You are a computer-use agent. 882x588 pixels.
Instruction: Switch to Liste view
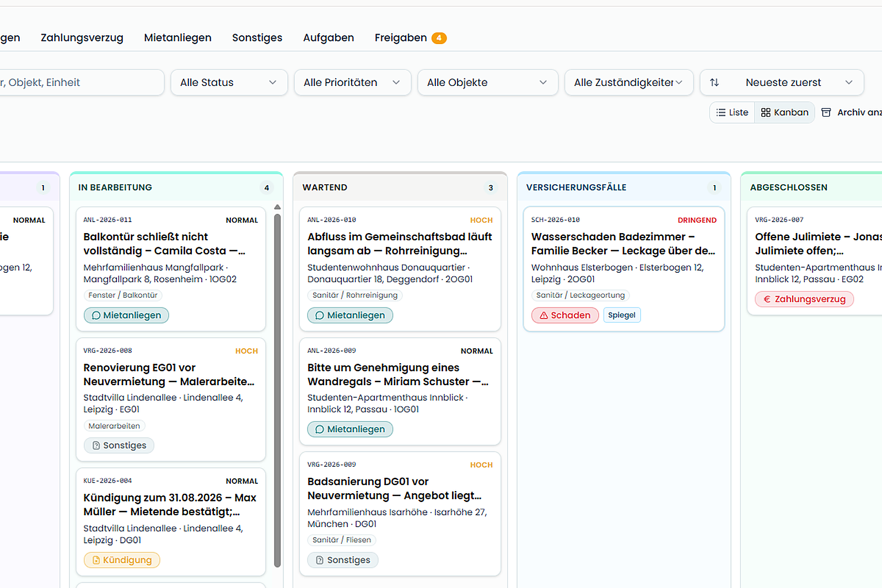732,112
